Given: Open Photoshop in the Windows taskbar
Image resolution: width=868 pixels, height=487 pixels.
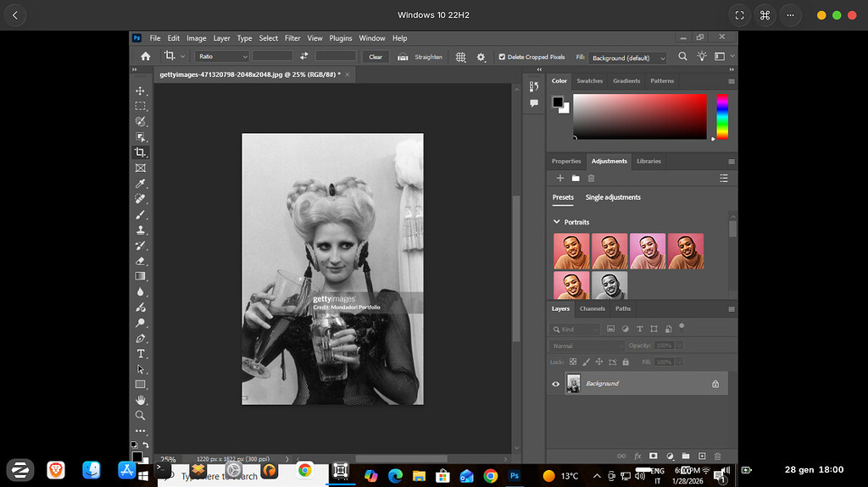Looking at the screenshot, I should click(515, 476).
